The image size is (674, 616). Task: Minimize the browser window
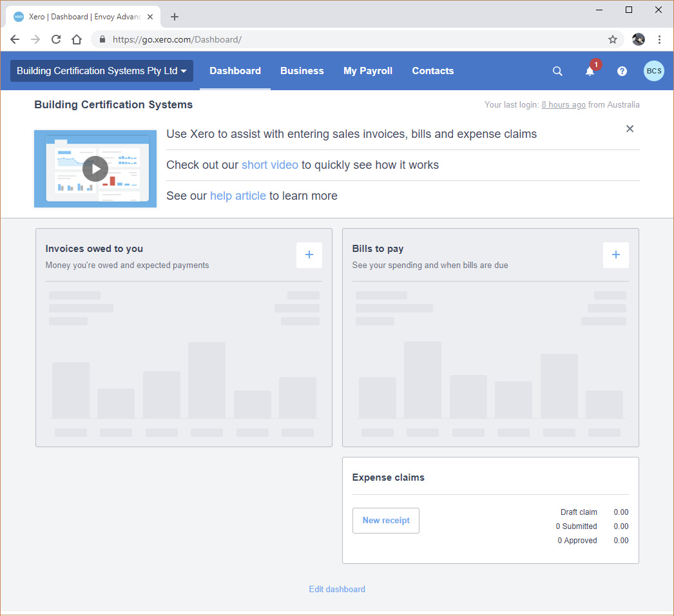click(599, 10)
